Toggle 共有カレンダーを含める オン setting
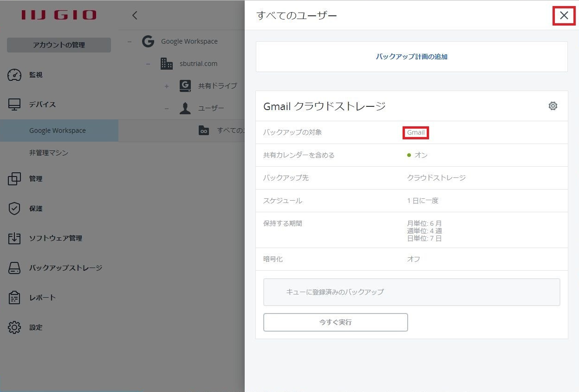Viewport: 579px width, 392px height. click(x=417, y=155)
